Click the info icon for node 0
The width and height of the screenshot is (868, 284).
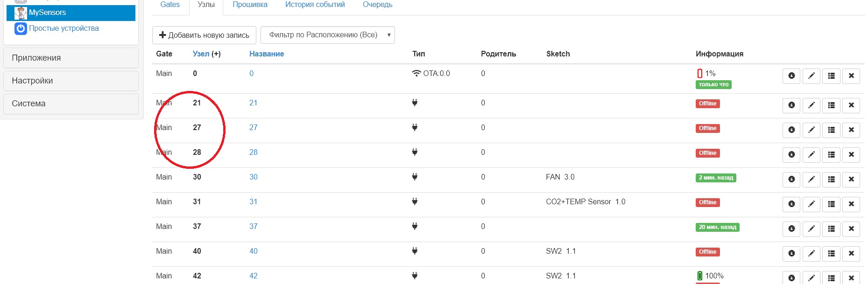791,76
